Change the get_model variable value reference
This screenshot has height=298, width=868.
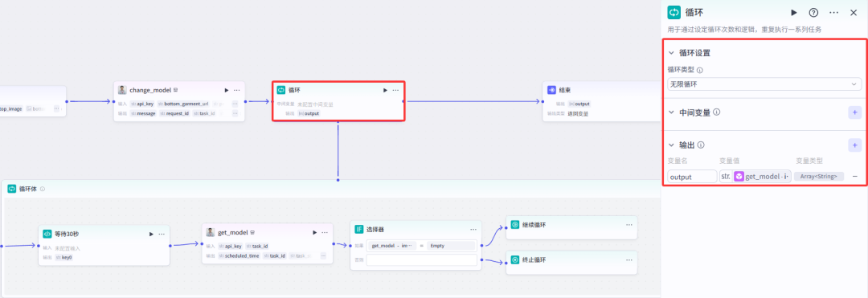[762, 177]
